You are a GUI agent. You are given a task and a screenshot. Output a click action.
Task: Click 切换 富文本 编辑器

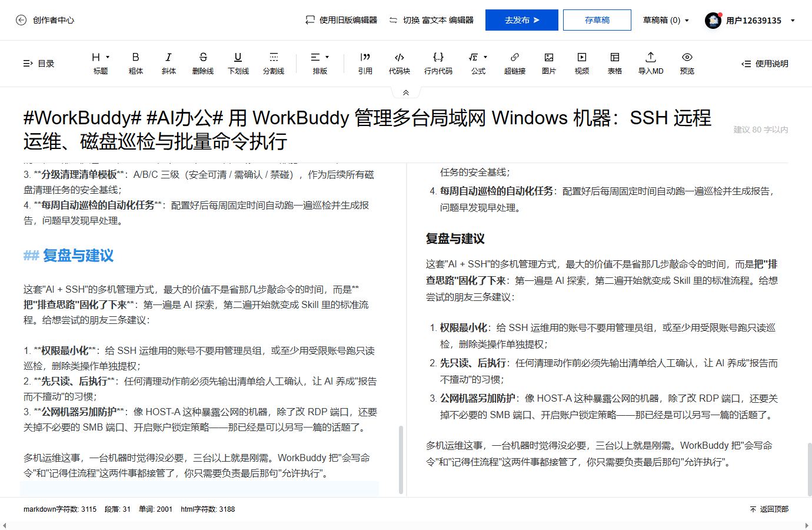tap(431, 20)
